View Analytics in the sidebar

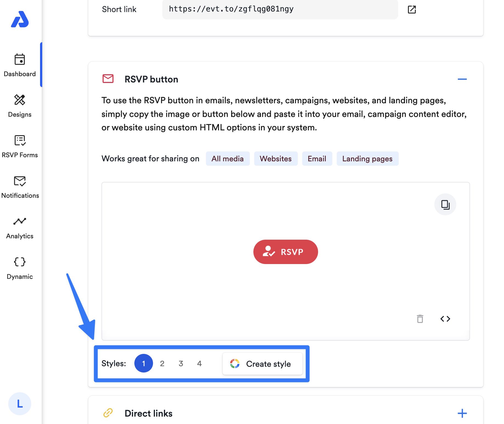[x=20, y=228]
